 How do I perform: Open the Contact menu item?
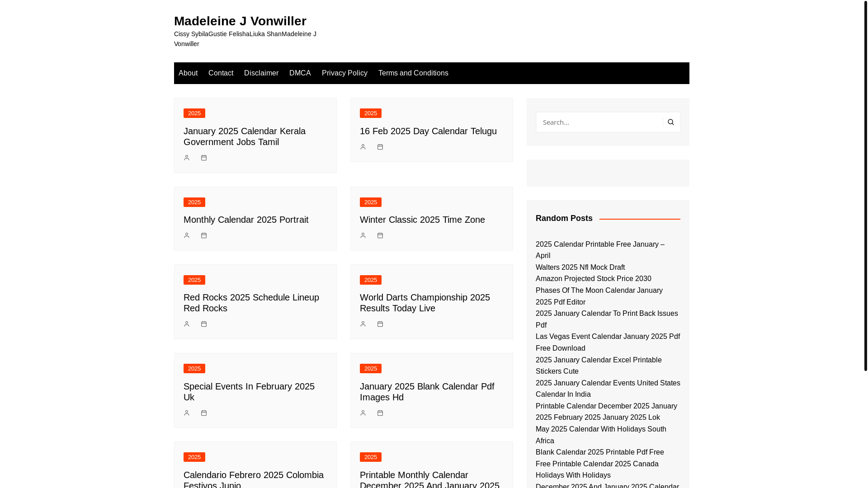coord(221,73)
